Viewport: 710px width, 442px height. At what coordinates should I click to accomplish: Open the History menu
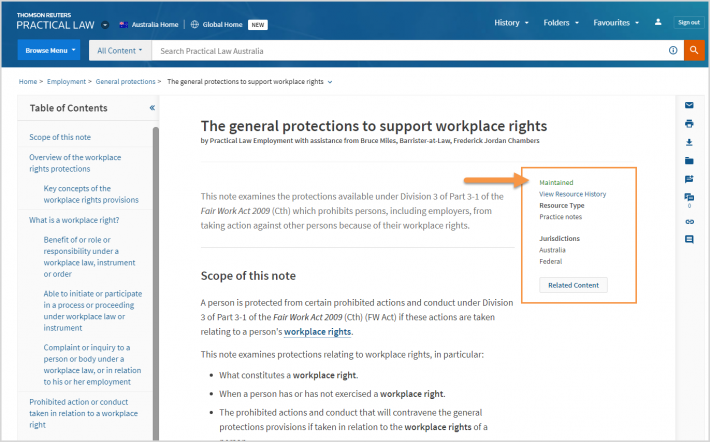(511, 23)
